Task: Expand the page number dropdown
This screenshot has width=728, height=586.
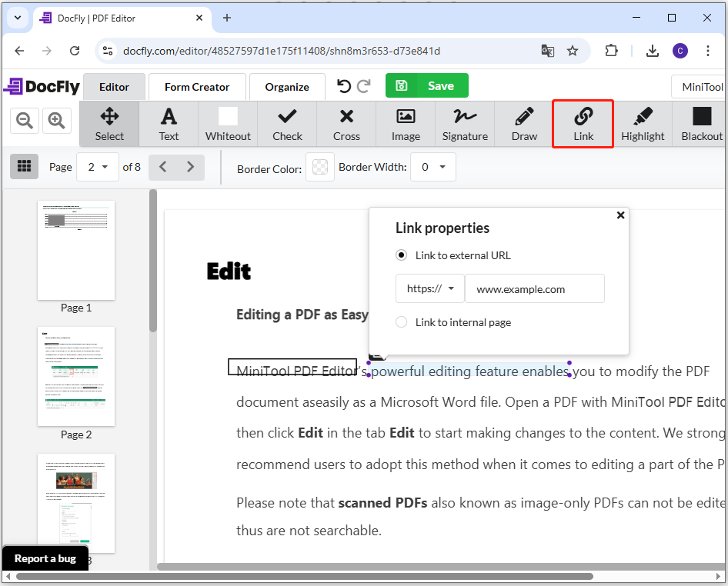Action: [98, 167]
